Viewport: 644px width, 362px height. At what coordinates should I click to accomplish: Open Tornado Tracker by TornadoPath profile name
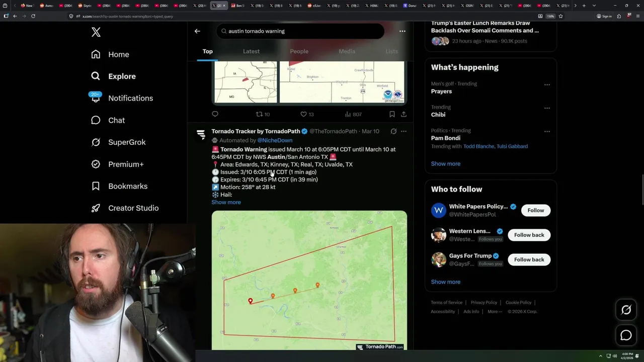pyautogui.click(x=256, y=131)
